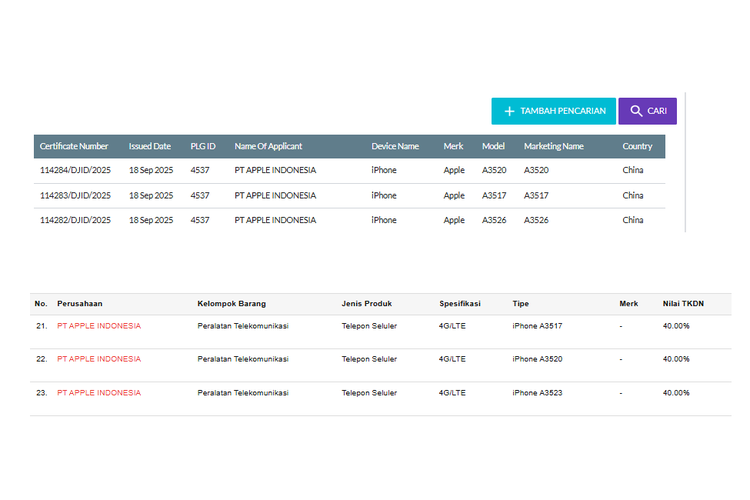Open PT APPLE INDONESIA link in row 21
750x500 pixels.
(99, 326)
